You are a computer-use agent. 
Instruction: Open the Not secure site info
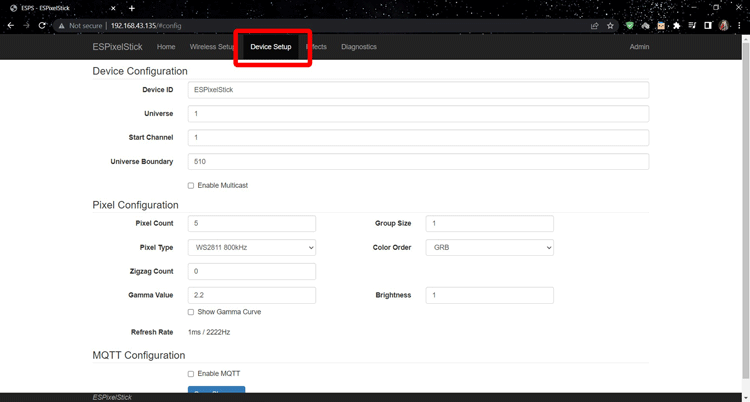(80, 26)
